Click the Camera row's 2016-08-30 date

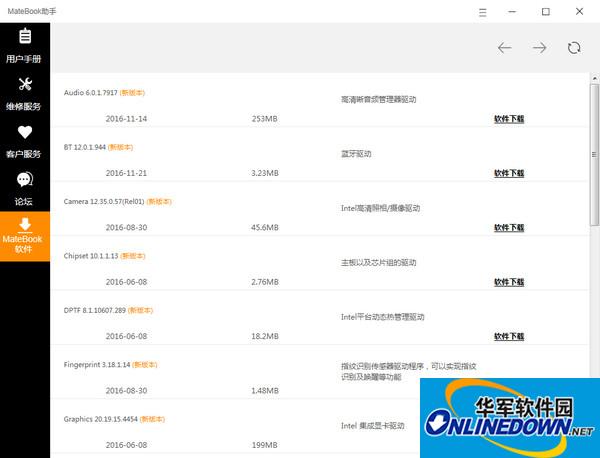[126, 227]
